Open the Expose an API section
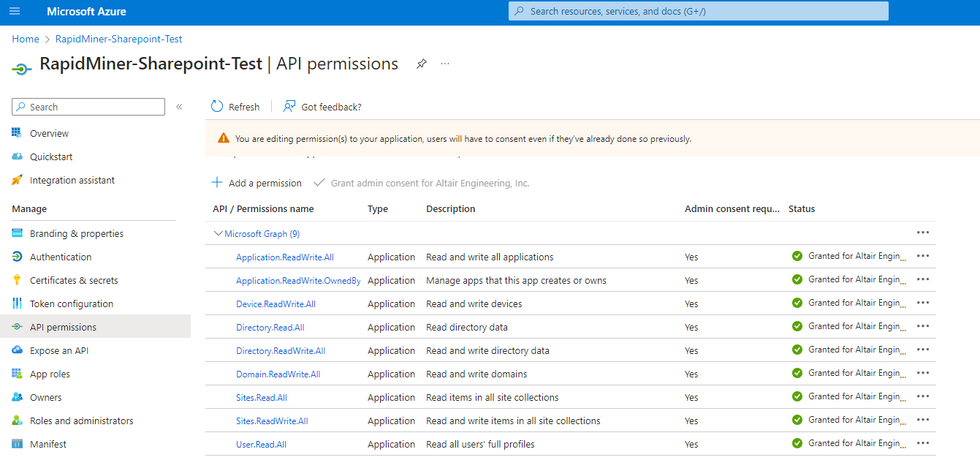The width and height of the screenshot is (980, 460). [58, 350]
